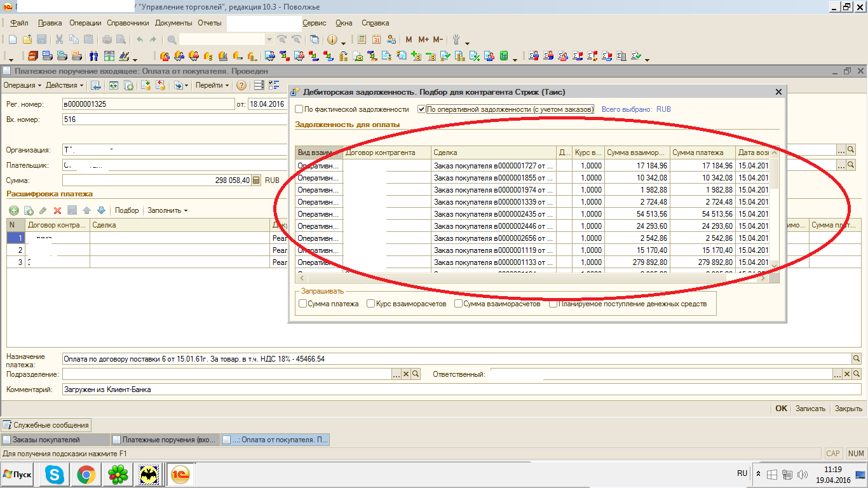Click the Записать button
Viewport: 868px width, 488px height.
tap(810, 409)
